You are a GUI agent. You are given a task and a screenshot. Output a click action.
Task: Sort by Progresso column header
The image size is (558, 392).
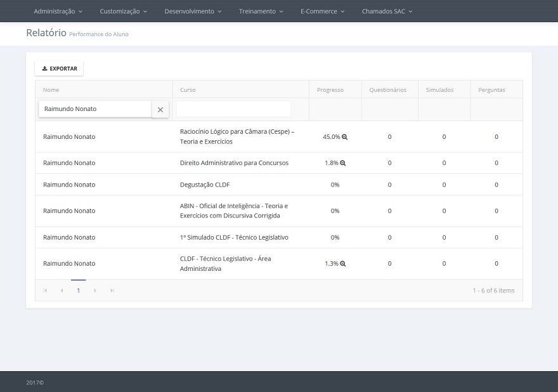pos(330,90)
